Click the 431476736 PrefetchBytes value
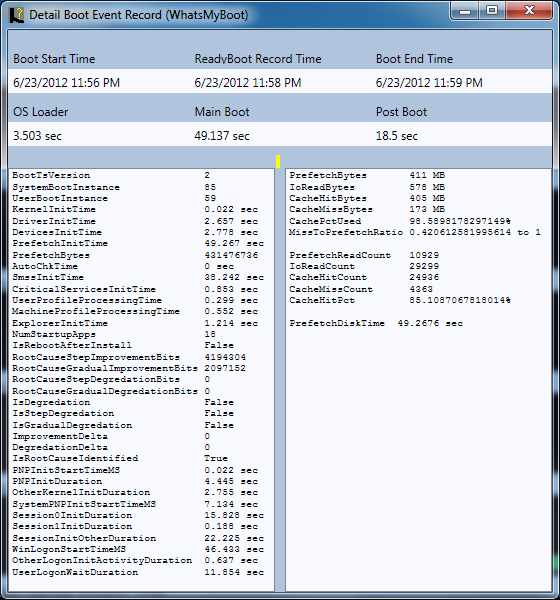Screen dimensions: 560x600 tap(231, 255)
